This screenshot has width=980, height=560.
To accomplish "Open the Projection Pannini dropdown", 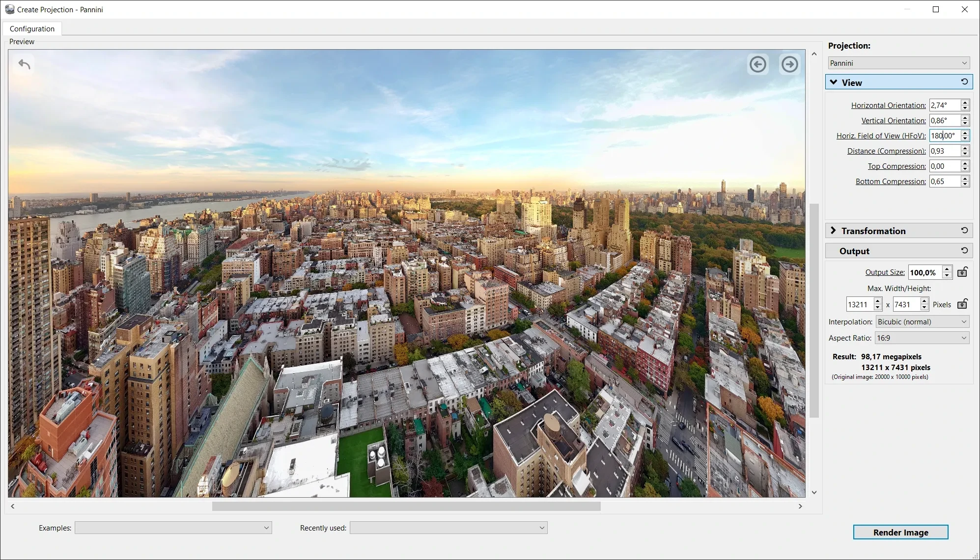I will (899, 63).
